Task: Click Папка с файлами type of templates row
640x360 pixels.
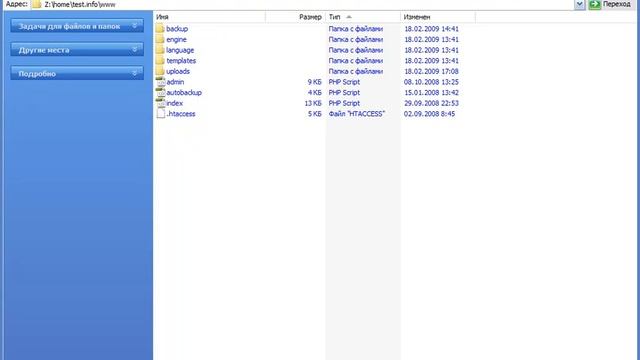Action: pos(356,60)
